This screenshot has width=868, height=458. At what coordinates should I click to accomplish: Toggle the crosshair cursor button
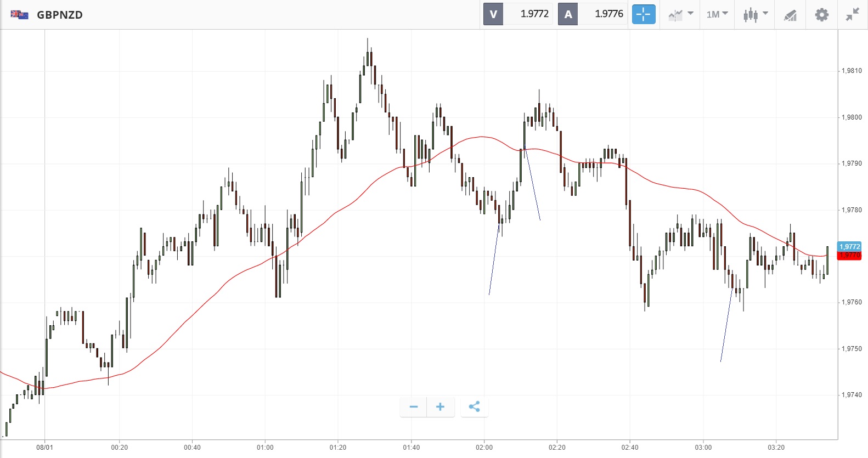[644, 14]
